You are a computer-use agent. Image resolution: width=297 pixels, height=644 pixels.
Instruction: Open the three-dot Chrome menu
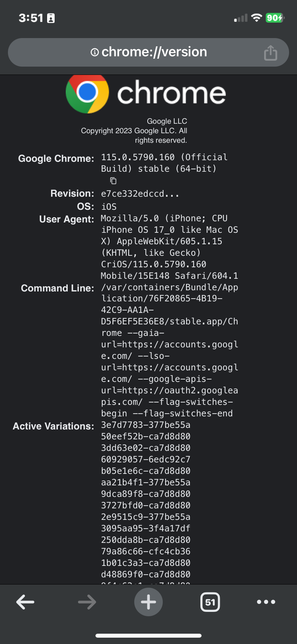point(266,602)
